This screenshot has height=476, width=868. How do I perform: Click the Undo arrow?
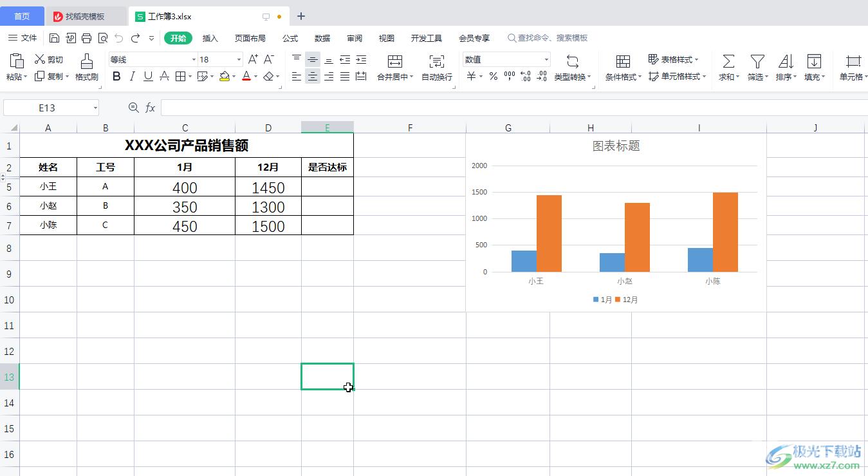click(119, 38)
